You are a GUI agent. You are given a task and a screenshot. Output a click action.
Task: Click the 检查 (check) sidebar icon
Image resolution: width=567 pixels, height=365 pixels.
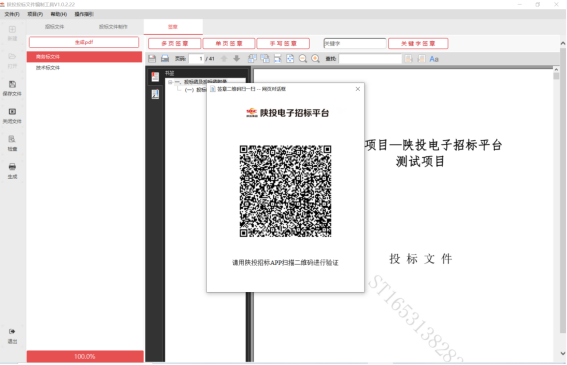12,143
